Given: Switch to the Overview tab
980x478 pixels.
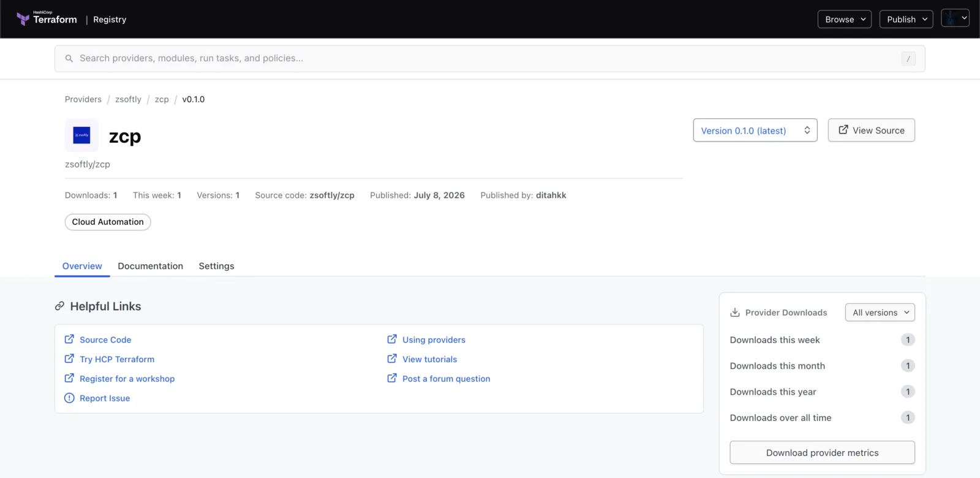Looking at the screenshot, I should pyautogui.click(x=82, y=266).
